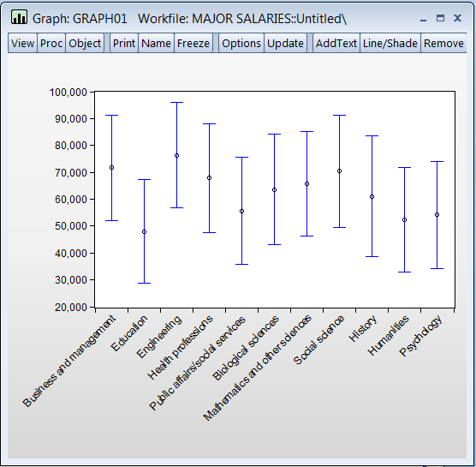
Task: Select the Social science error bar marker
Action: tap(339, 171)
